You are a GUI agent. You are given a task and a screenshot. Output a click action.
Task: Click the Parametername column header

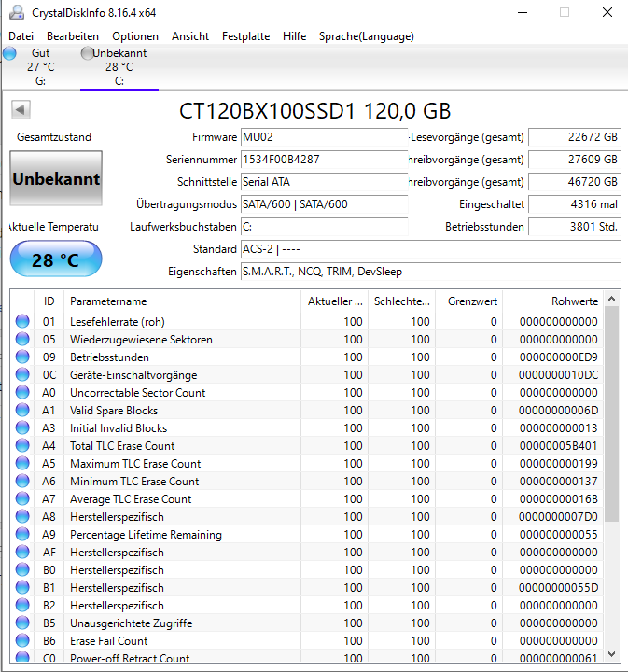tap(182, 301)
